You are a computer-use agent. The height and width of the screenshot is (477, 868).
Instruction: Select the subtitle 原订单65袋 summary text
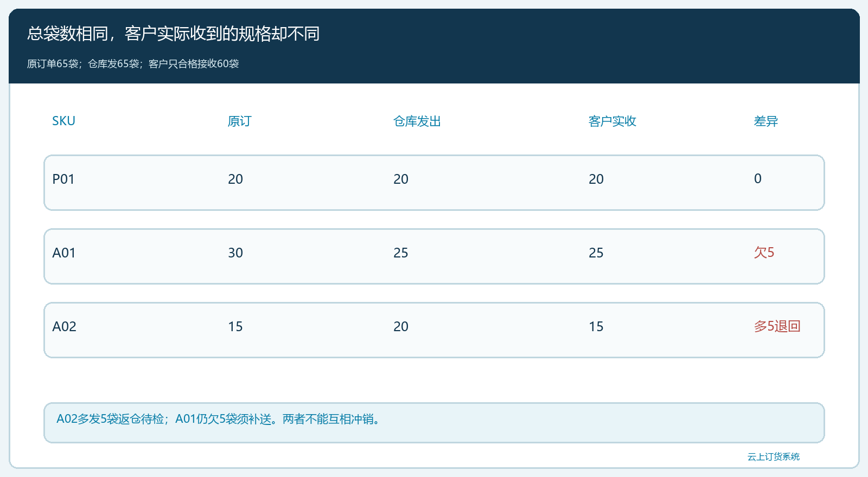pyautogui.click(x=133, y=63)
